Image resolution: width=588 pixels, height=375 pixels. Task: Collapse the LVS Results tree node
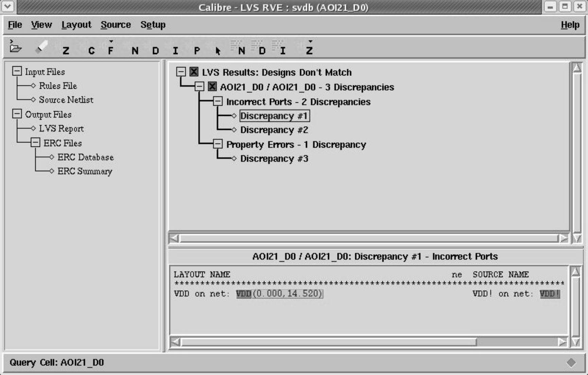tap(181, 71)
